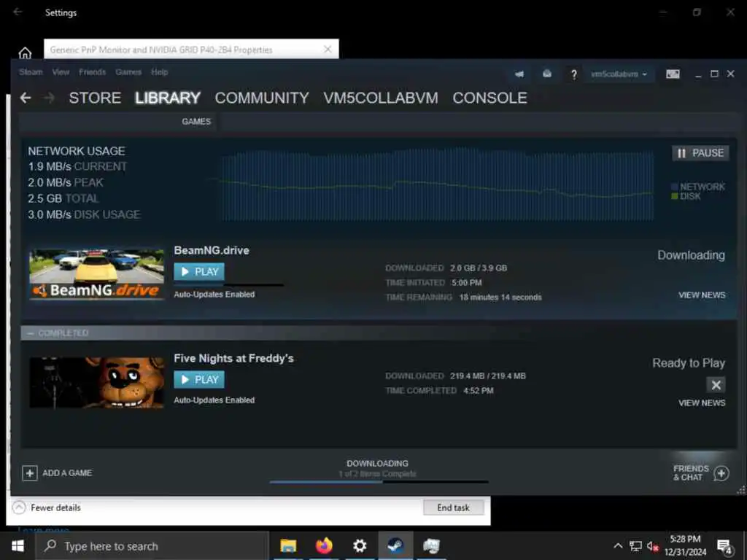Click BeamNG.drive Auto-Updates Enabled text
Screen dimensions: 747x560
click(214, 295)
